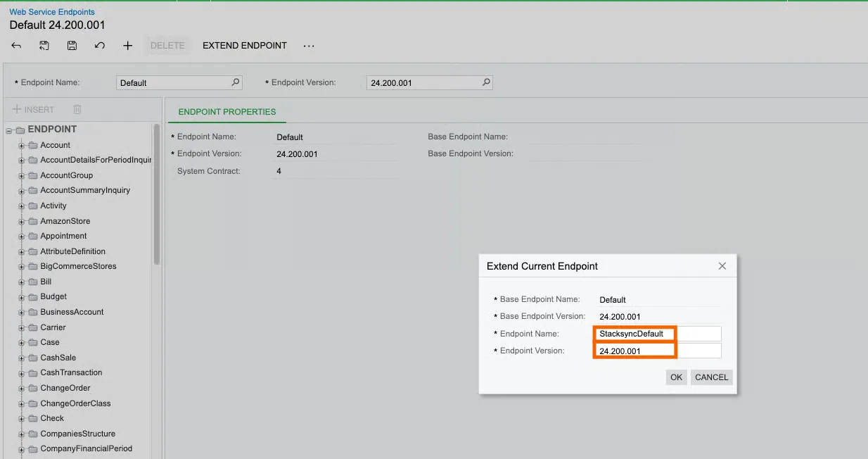
Task: Click the Add New Record plus icon
Action: coord(127,46)
